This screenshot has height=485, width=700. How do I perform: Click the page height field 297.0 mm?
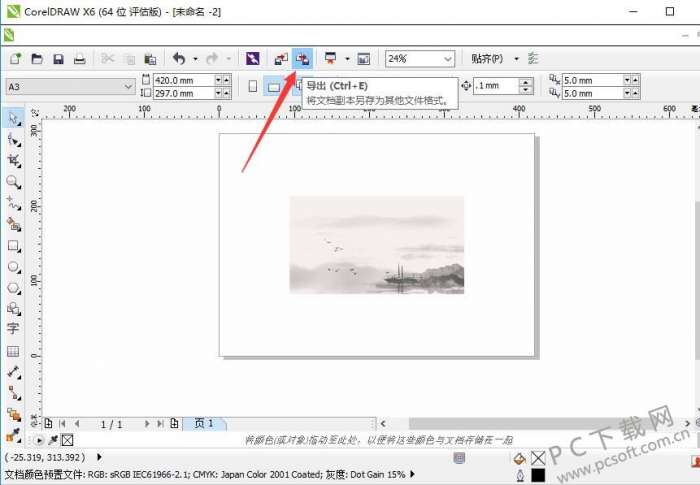pyautogui.click(x=183, y=93)
